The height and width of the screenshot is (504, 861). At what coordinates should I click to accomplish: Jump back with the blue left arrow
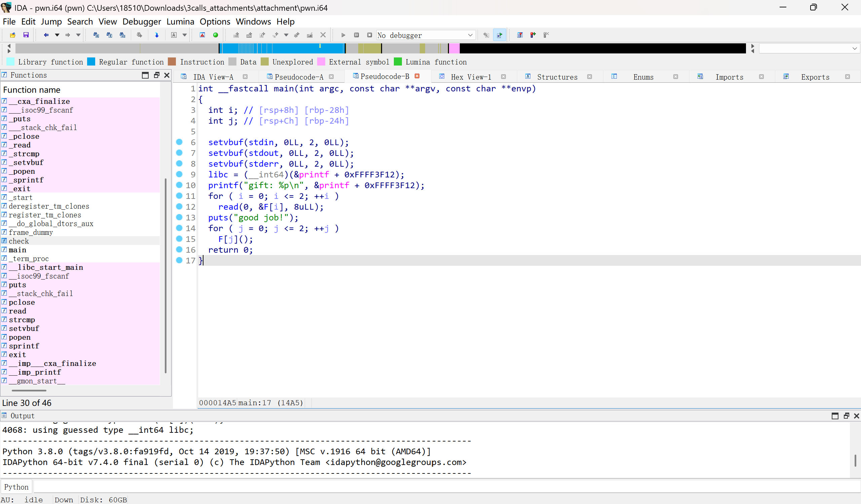coord(46,35)
